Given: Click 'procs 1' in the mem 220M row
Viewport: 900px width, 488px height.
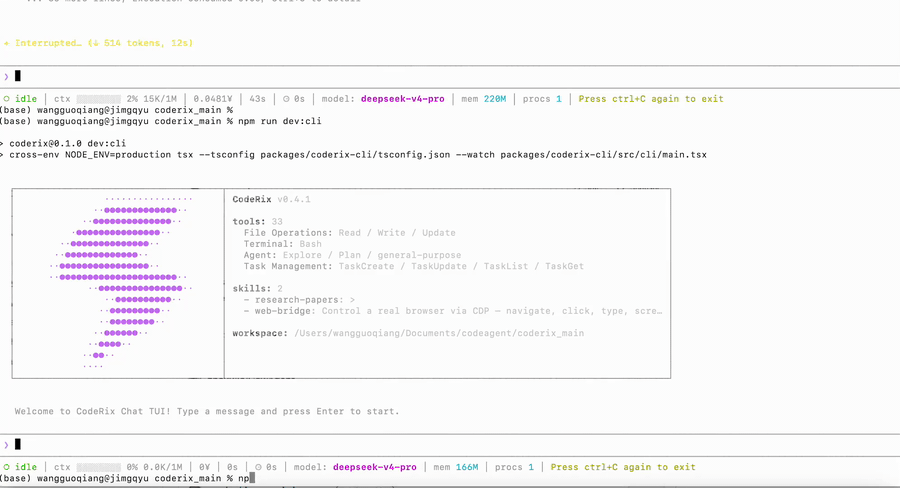Looking at the screenshot, I should [x=542, y=99].
